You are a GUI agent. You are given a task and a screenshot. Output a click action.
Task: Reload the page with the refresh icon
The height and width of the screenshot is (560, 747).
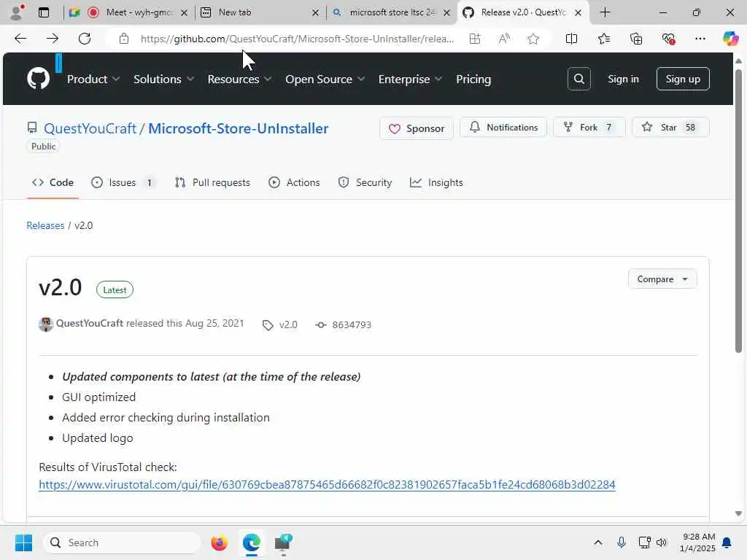85,39
